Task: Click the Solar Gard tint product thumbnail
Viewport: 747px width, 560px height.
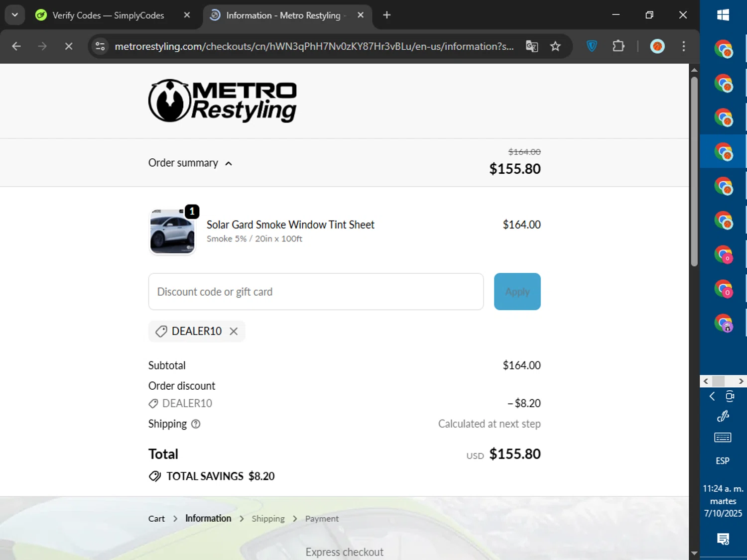Action: pyautogui.click(x=172, y=231)
